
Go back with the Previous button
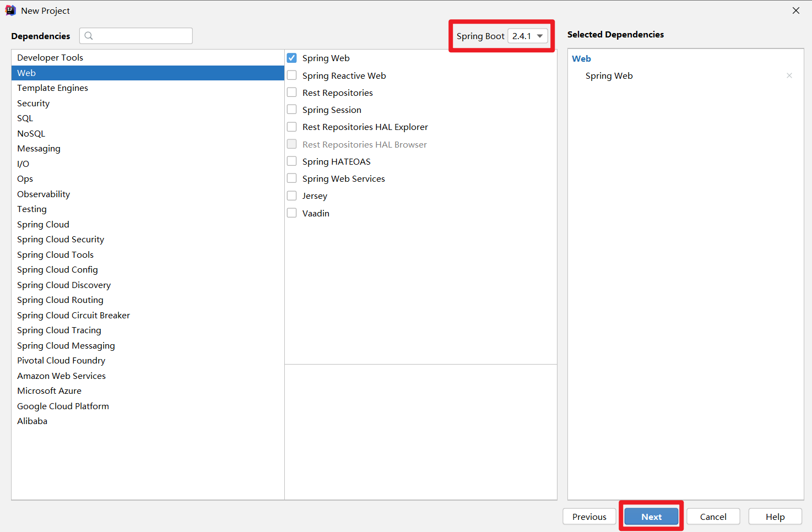589,517
